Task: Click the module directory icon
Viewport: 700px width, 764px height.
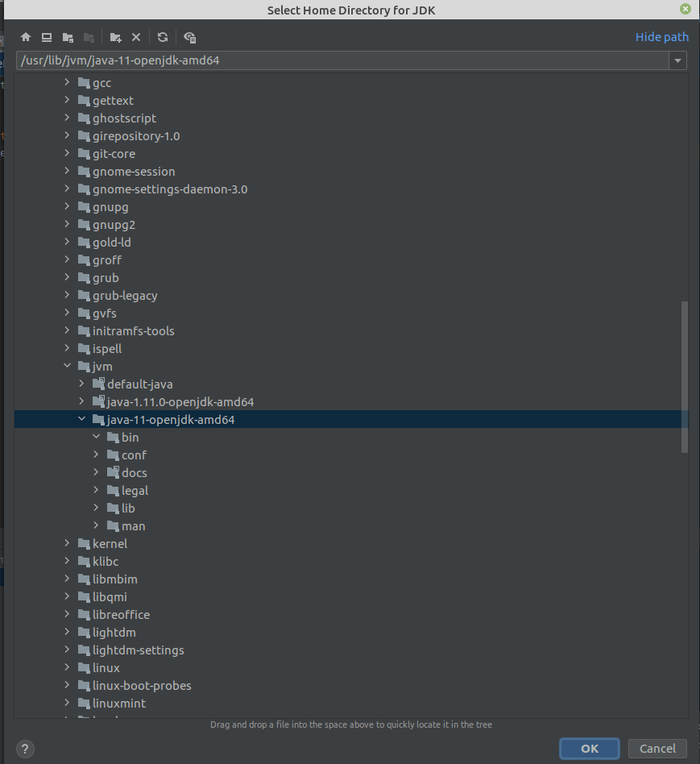Action: coord(89,37)
